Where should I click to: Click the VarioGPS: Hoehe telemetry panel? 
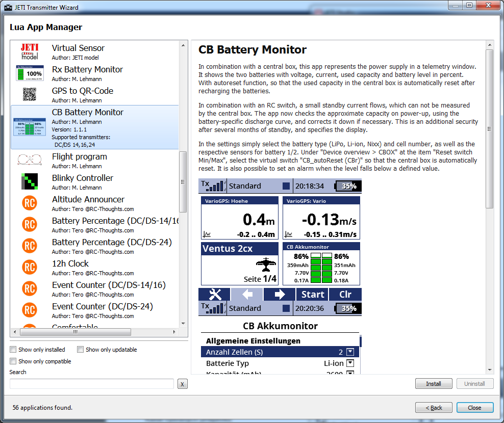[239, 218]
